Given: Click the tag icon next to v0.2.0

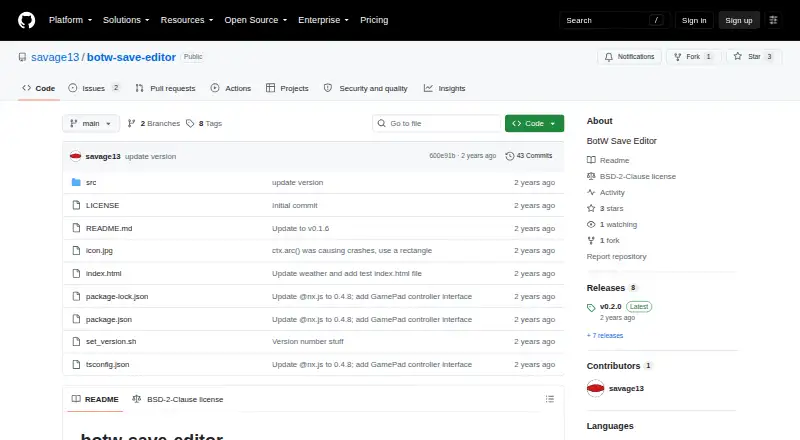Looking at the screenshot, I should 591,307.
